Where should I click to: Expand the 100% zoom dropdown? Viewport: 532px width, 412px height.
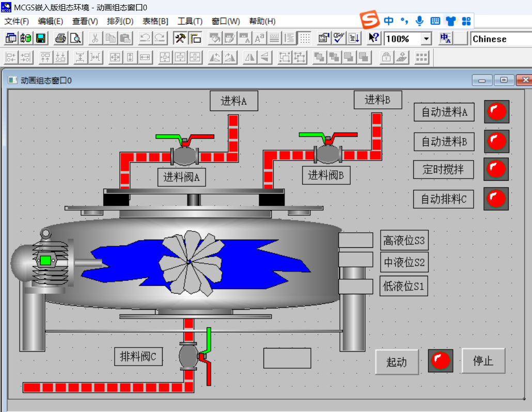pos(426,39)
